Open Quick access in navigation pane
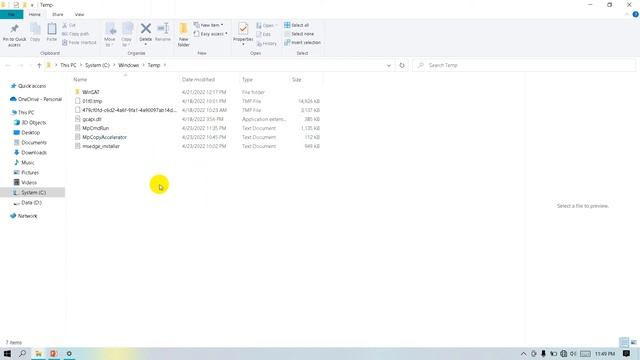Image resolution: width=640 pixels, height=360 pixels. pos(32,86)
